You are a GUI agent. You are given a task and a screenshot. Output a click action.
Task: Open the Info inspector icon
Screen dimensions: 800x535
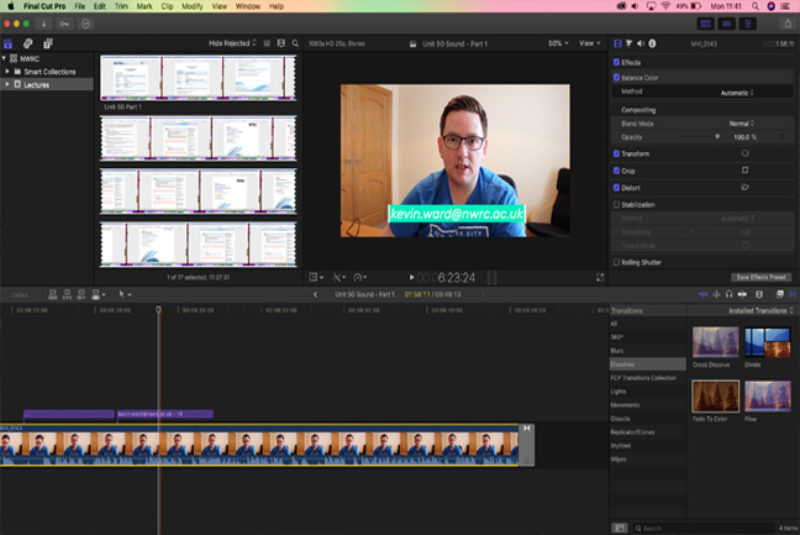[652, 43]
